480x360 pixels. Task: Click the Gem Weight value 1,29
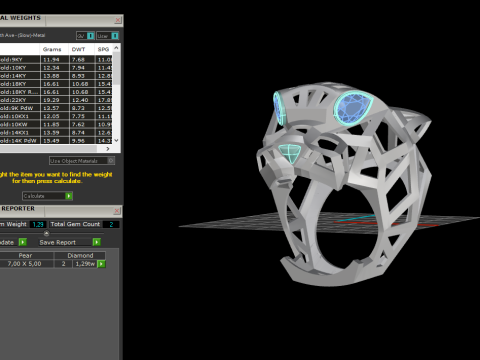38,224
